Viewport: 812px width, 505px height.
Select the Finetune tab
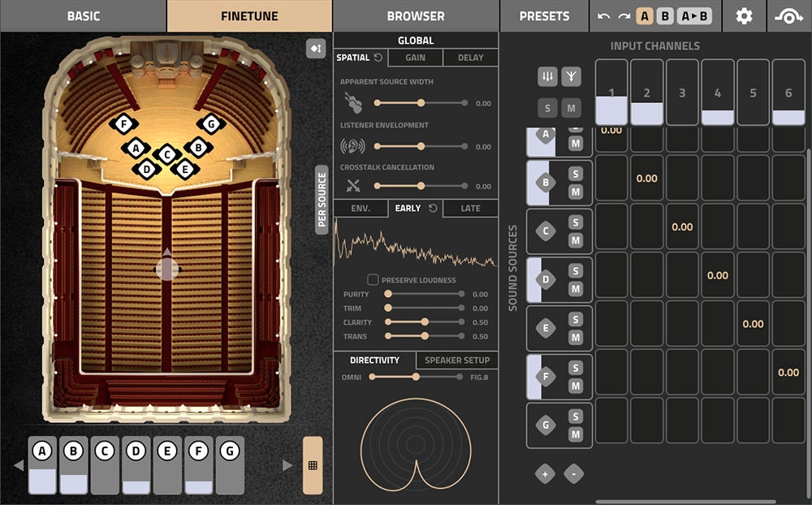[x=249, y=16]
